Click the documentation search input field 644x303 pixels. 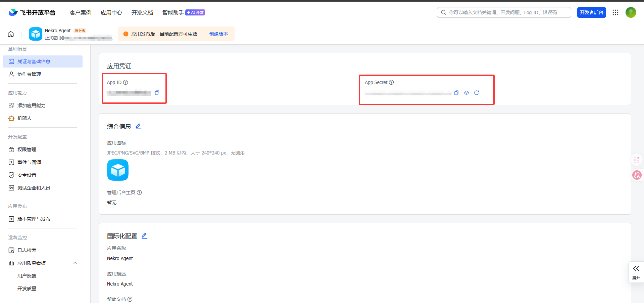[x=507, y=12]
